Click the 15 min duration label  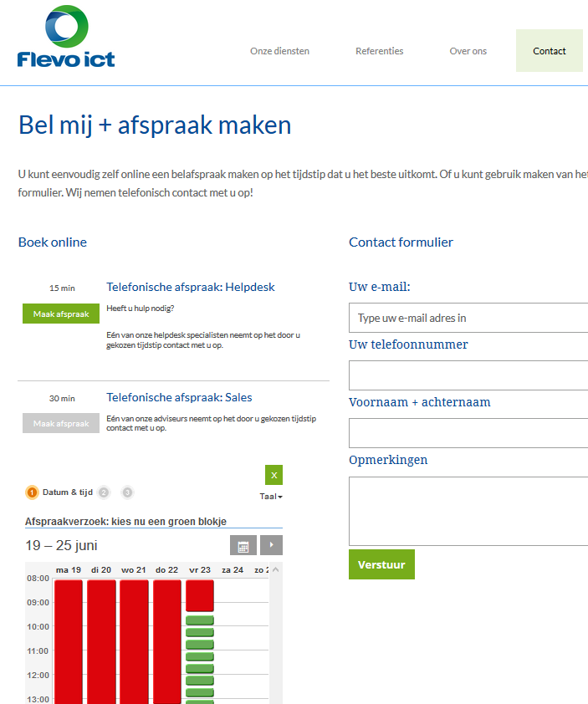(x=62, y=288)
